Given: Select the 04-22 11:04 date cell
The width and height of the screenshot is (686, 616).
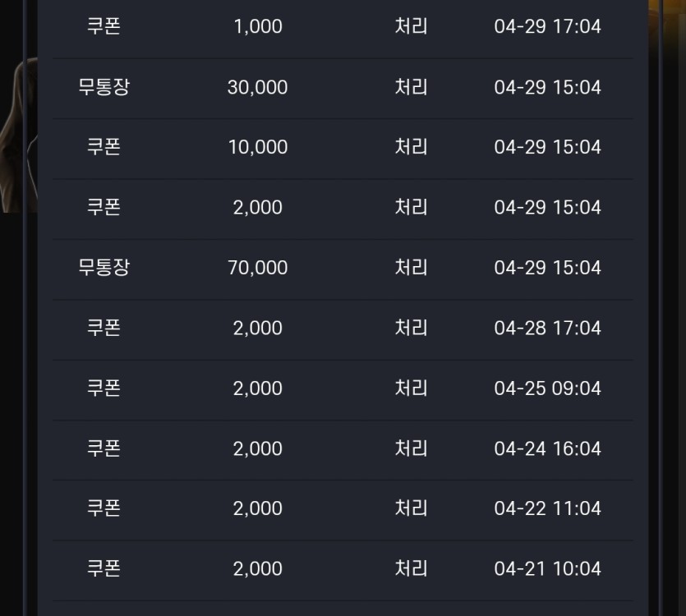Looking at the screenshot, I should [x=547, y=508].
